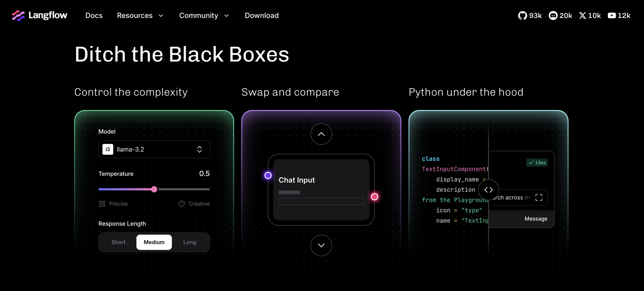Click the 'icon = "type"' code line

pyautogui.click(x=459, y=210)
